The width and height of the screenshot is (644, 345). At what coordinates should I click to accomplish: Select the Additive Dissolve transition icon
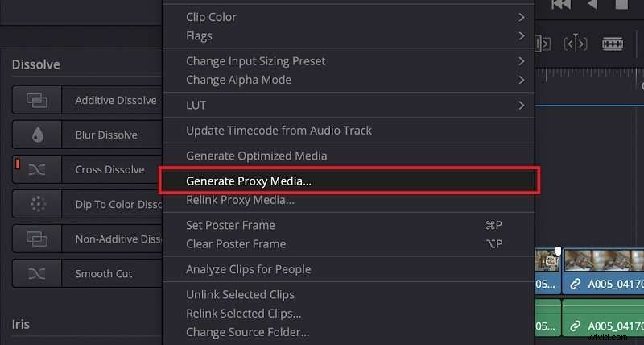click(37, 100)
